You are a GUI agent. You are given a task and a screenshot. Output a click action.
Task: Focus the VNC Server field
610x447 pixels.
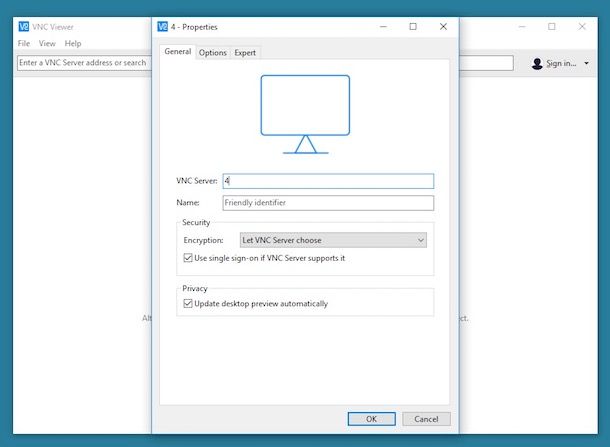point(328,181)
